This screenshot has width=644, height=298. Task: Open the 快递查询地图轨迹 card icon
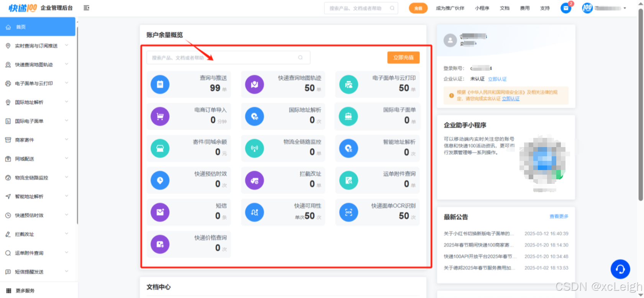tap(254, 84)
